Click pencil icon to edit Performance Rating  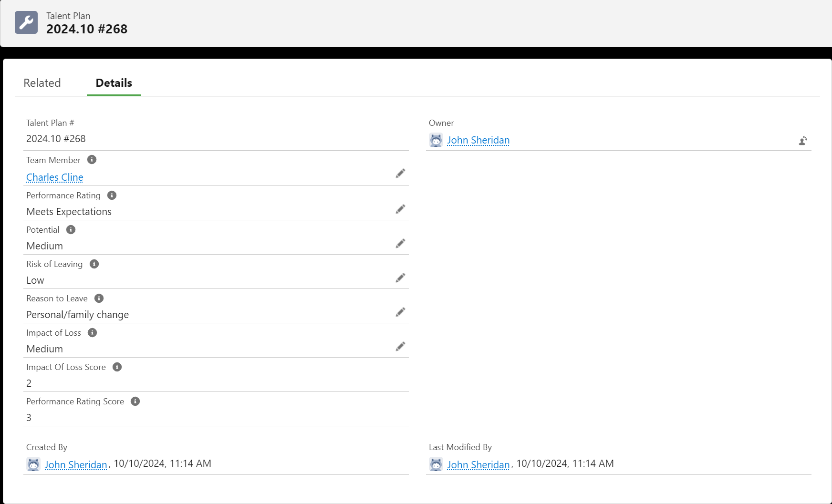(400, 209)
